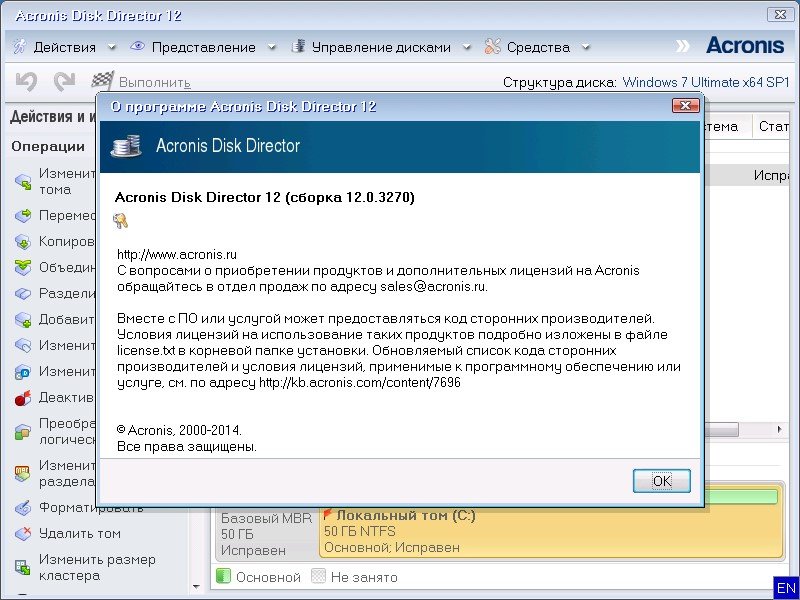Click the Копиров (copy volume) icon
Screen dimensions: 800x600
(23, 241)
